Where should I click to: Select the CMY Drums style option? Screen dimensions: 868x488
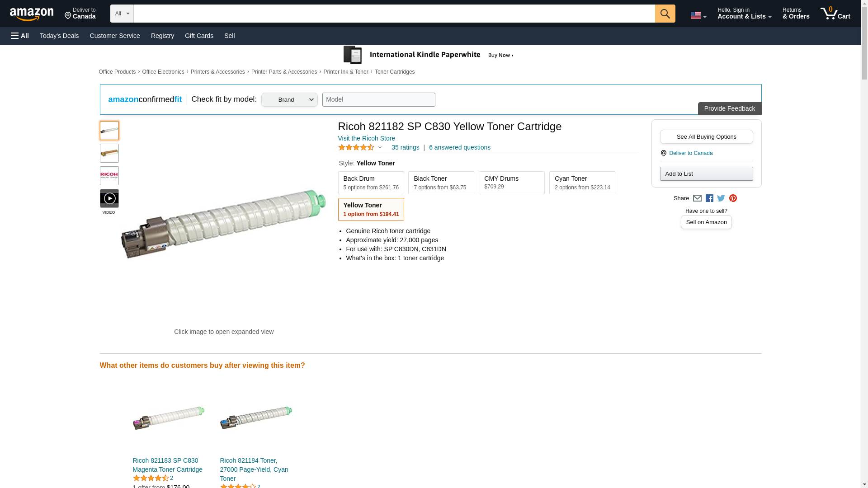point(511,183)
